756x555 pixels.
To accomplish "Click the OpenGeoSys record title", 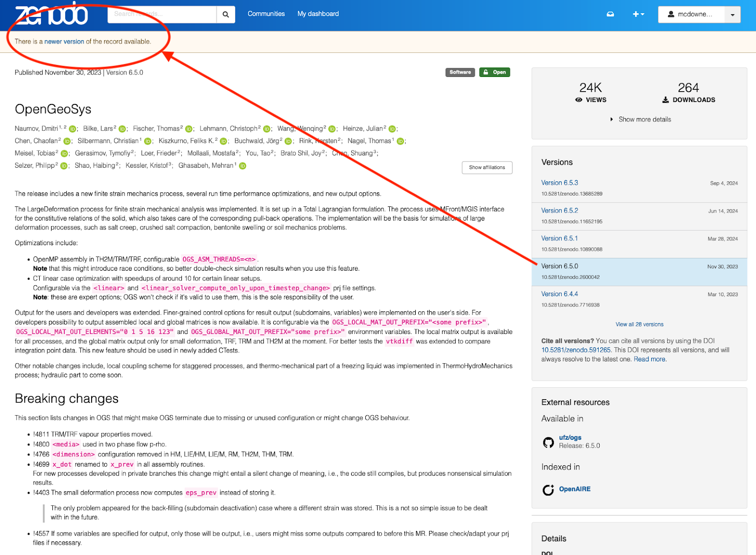I will (x=53, y=109).
